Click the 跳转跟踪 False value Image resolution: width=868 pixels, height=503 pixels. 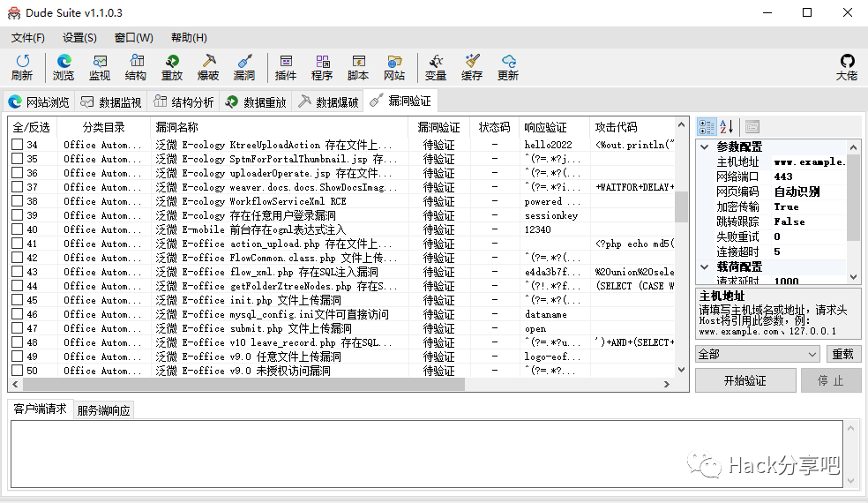click(x=808, y=221)
